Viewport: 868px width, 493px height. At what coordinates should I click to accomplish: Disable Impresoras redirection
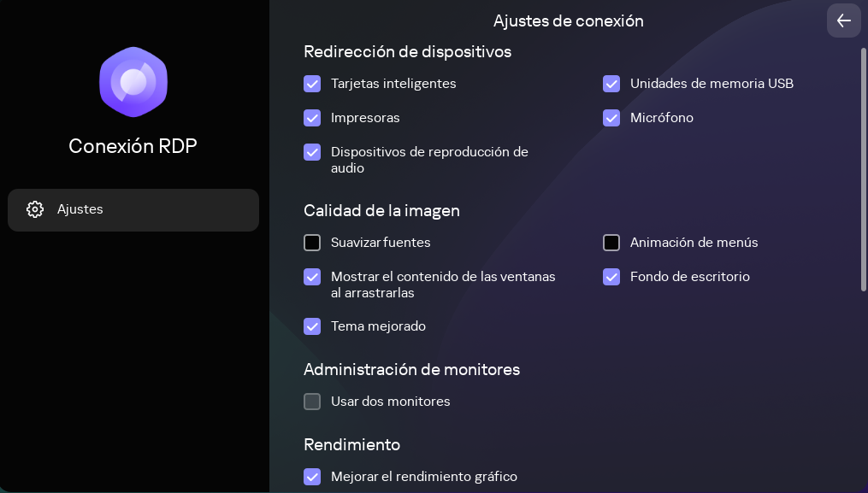pyautogui.click(x=312, y=118)
